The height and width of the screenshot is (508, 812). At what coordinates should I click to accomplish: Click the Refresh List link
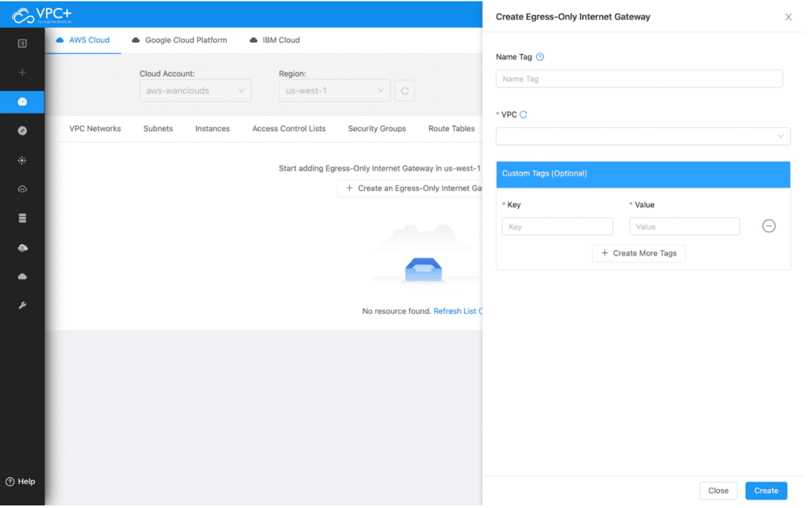pos(455,311)
